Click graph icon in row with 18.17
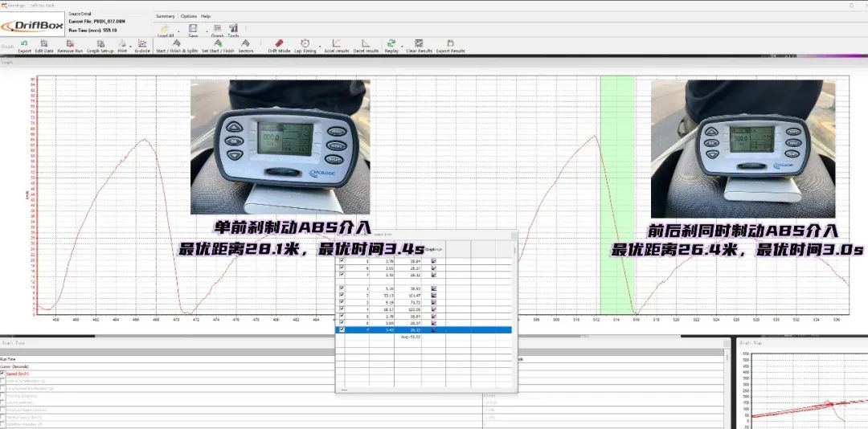 pyautogui.click(x=433, y=309)
